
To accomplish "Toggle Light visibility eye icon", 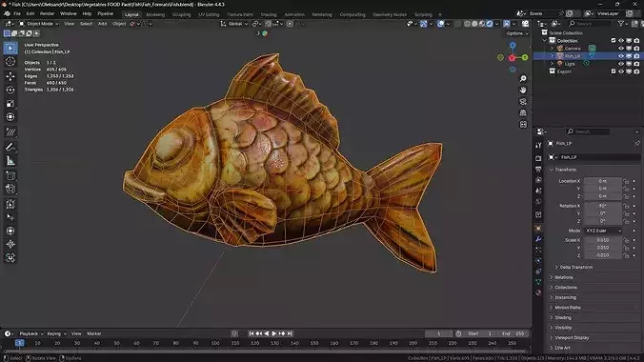I will click(621, 64).
